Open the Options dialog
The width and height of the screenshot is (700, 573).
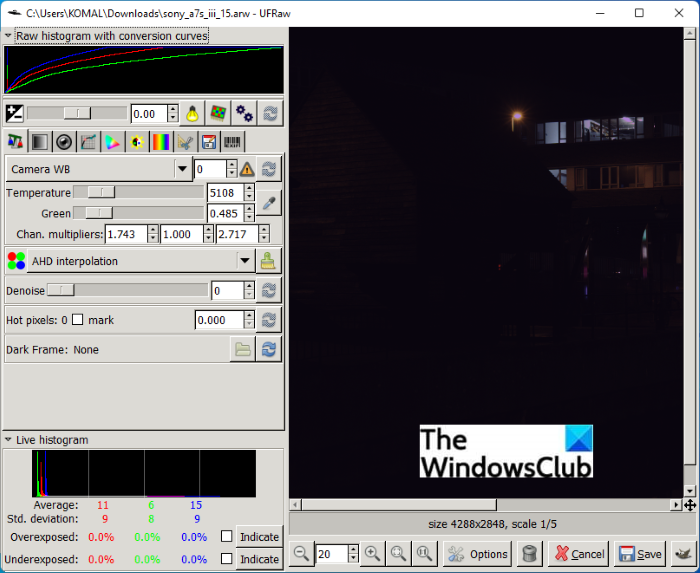pos(477,554)
